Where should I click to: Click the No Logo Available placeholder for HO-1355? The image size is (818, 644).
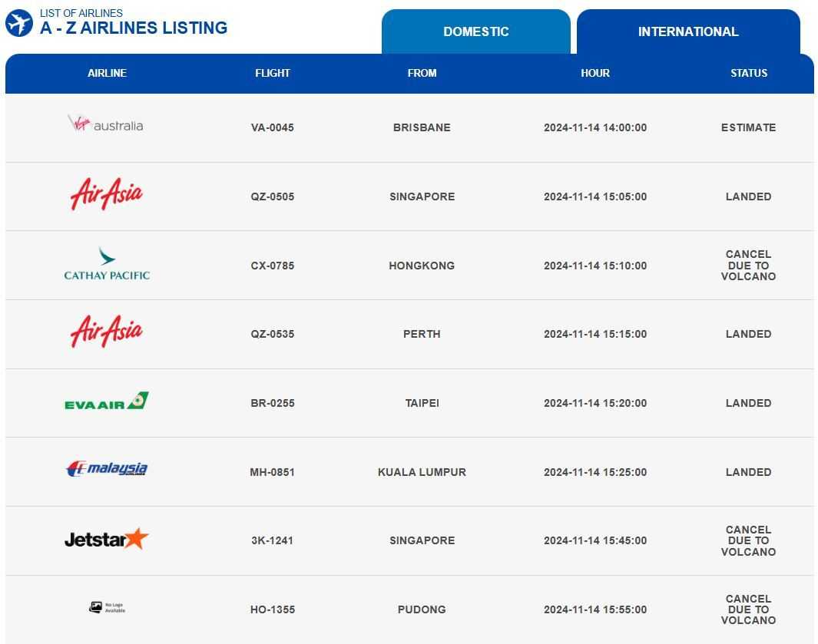coord(107,607)
